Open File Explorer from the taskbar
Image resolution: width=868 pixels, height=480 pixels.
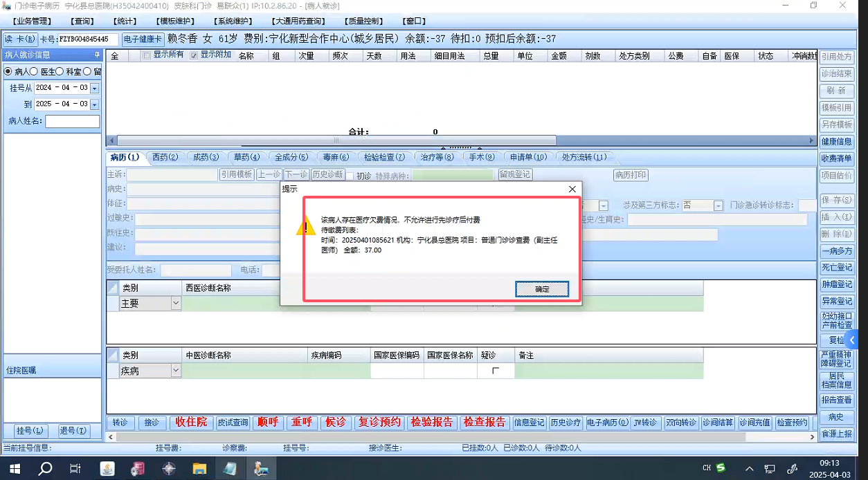click(x=199, y=468)
